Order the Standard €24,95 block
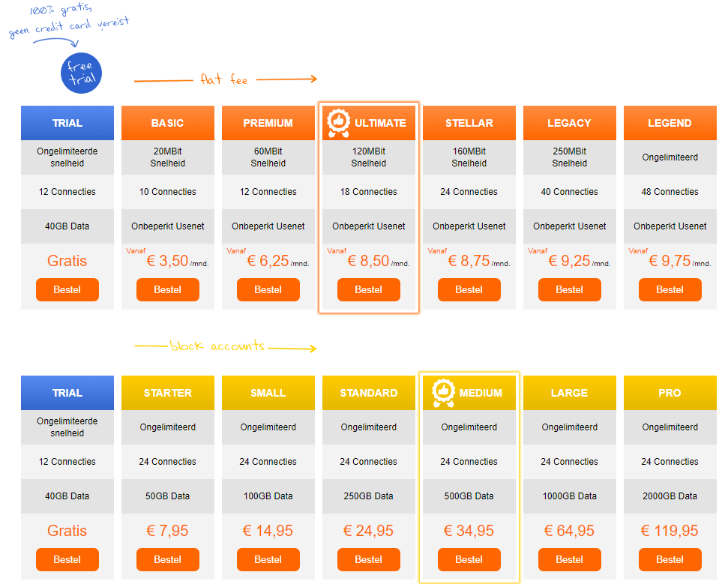The image size is (728, 584). click(368, 559)
